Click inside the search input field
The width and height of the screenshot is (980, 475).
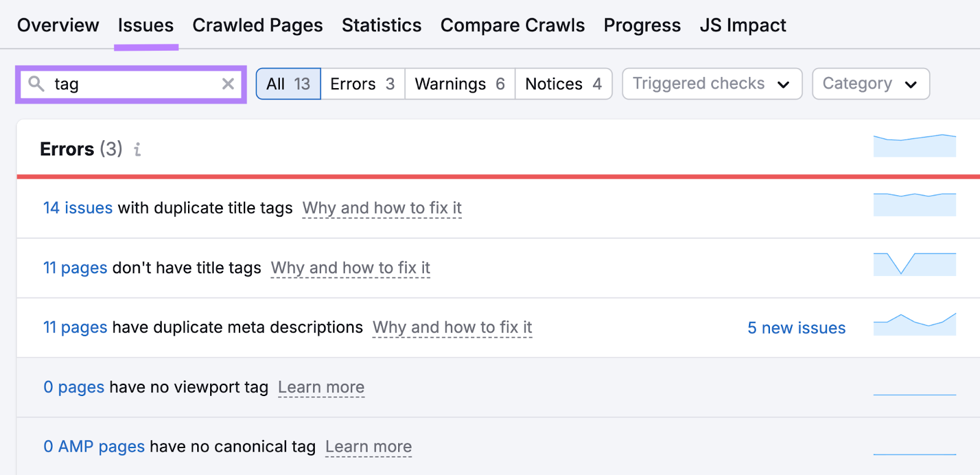123,84
